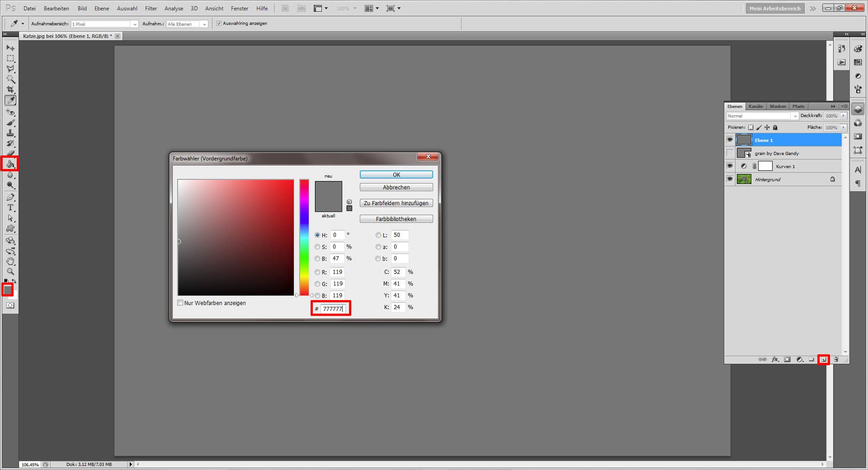The height and width of the screenshot is (470, 868).
Task: Delete layer using the trash icon
Action: (837, 359)
